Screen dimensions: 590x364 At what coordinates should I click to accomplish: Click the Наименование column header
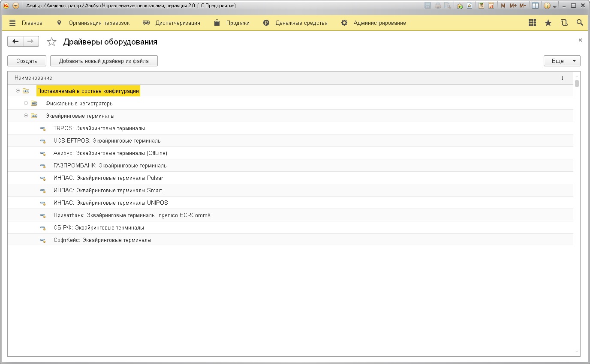33,78
